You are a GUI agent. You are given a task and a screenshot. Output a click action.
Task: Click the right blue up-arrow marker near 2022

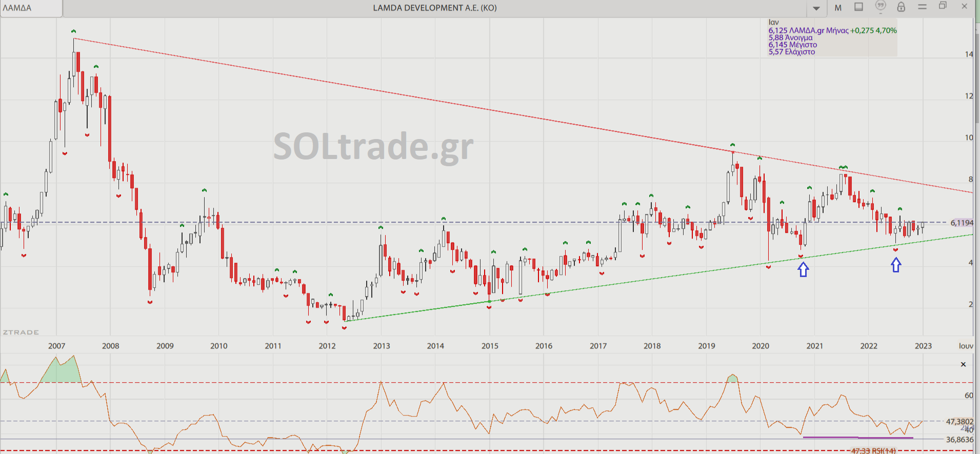(x=896, y=265)
